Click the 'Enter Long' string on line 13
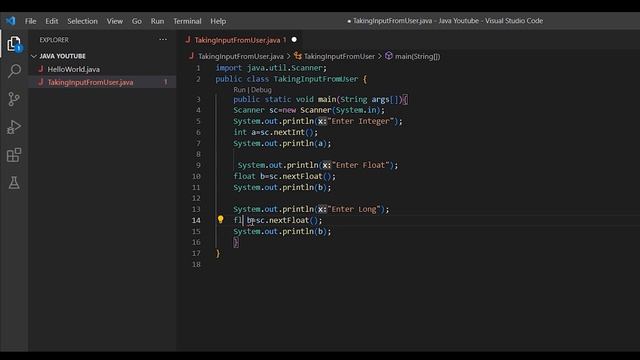640x360 pixels. coord(354,209)
